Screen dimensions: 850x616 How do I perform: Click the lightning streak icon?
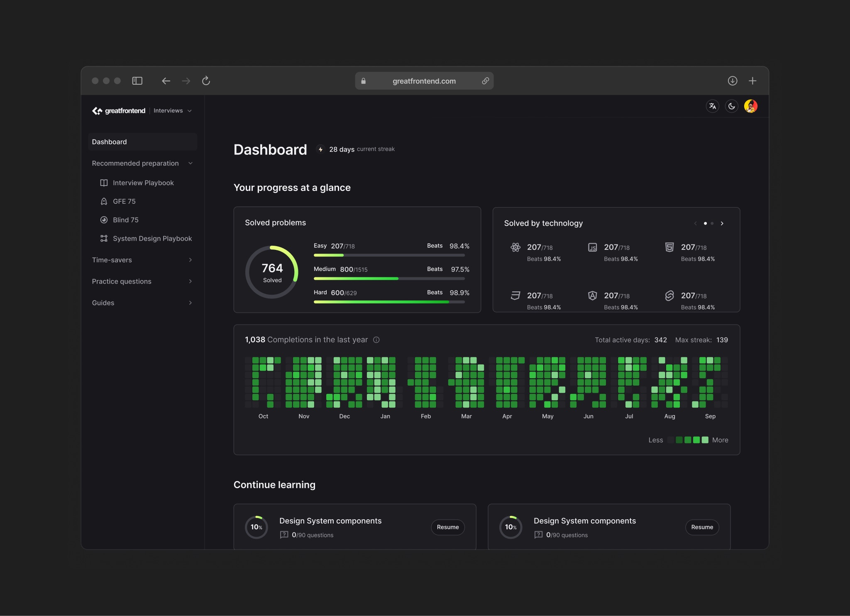click(320, 149)
